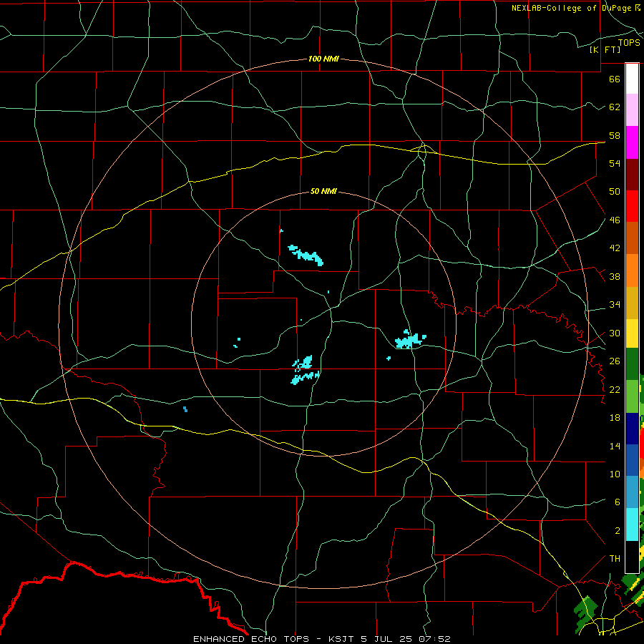Click the "ENHANCED ECHO TOPS" title text
The height and width of the screenshot is (644, 644).
point(251,639)
